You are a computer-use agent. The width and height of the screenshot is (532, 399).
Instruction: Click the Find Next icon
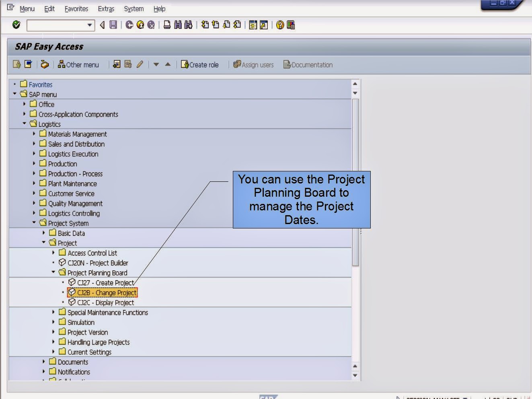187,25
